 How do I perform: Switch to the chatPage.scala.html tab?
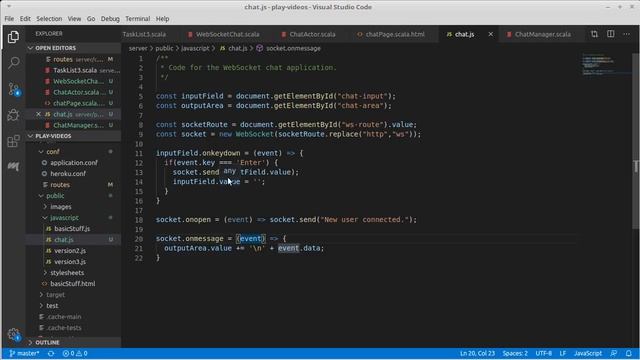pyautogui.click(x=394, y=34)
